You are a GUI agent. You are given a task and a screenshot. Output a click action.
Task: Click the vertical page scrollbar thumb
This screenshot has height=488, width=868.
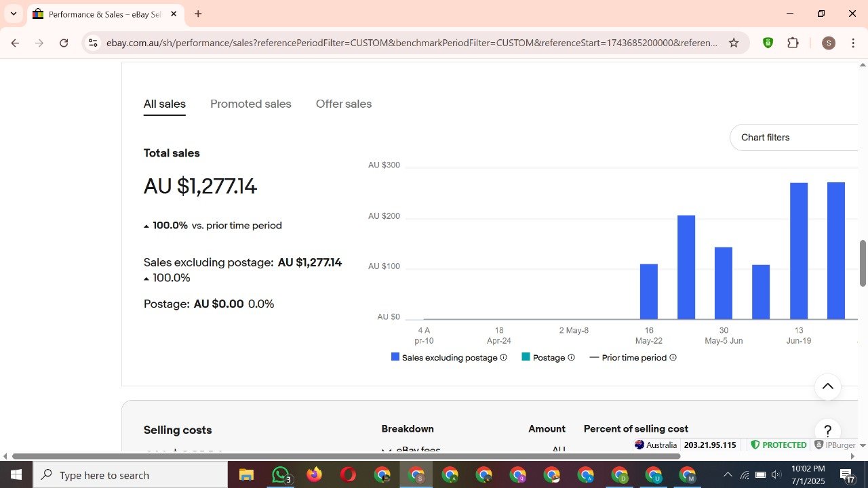[863, 263]
